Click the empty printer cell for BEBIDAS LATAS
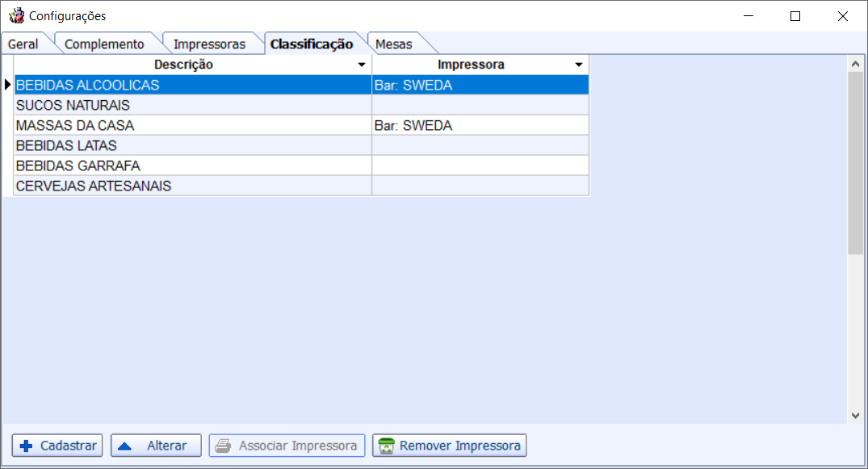 [x=480, y=146]
